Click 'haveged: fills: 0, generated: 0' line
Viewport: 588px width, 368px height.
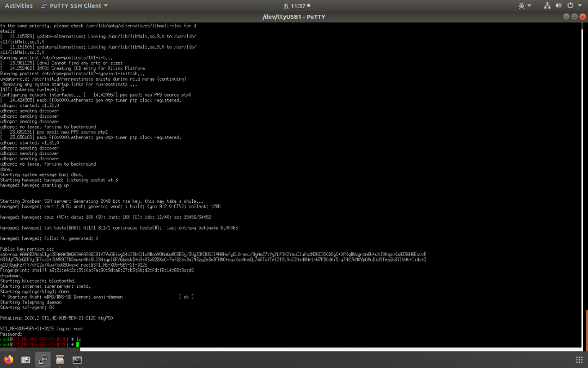[x=49, y=238]
